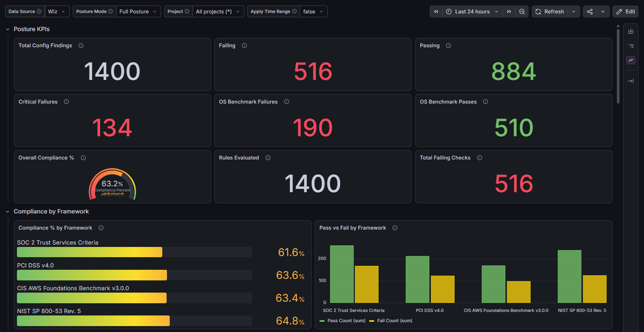Screen dimensions: 644x332
Task: Click OS Benchmark Failures info icon
Action: pyautogui.click(x=286, y=102)
